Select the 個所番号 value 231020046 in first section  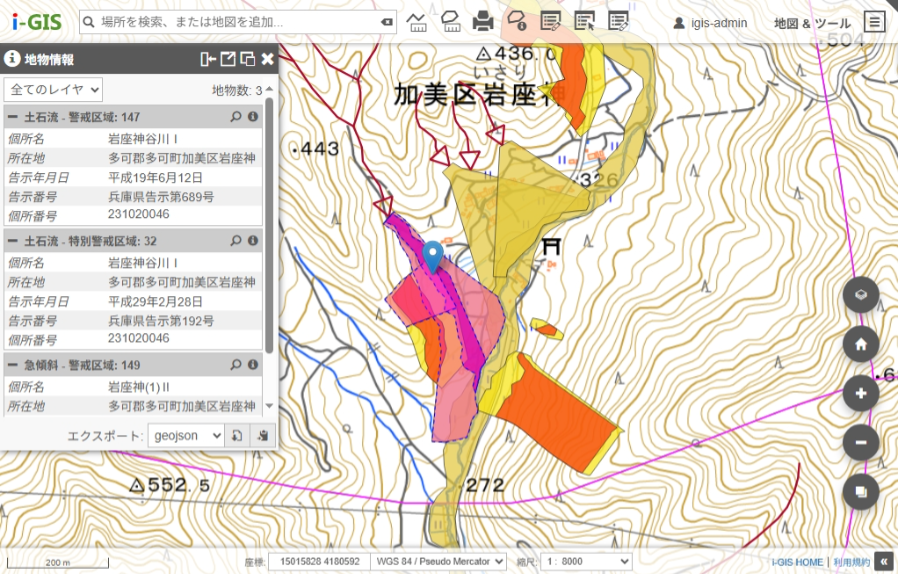pos(139,214)
